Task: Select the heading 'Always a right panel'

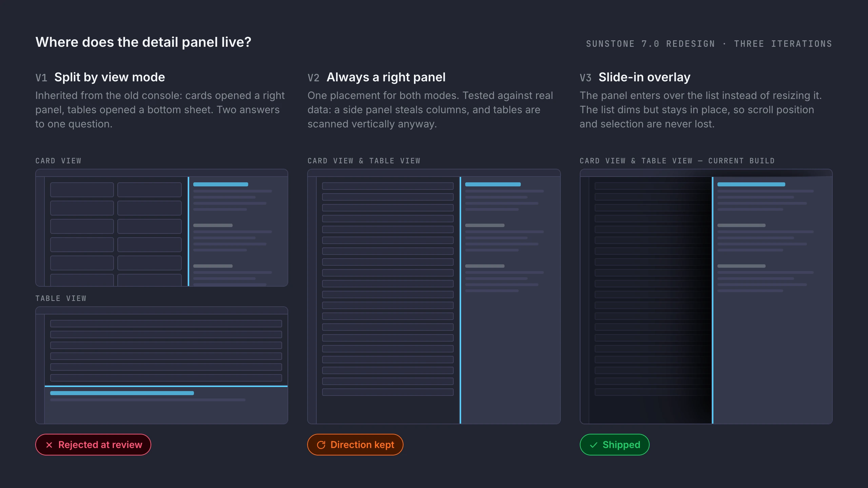Action: (386, 77)
